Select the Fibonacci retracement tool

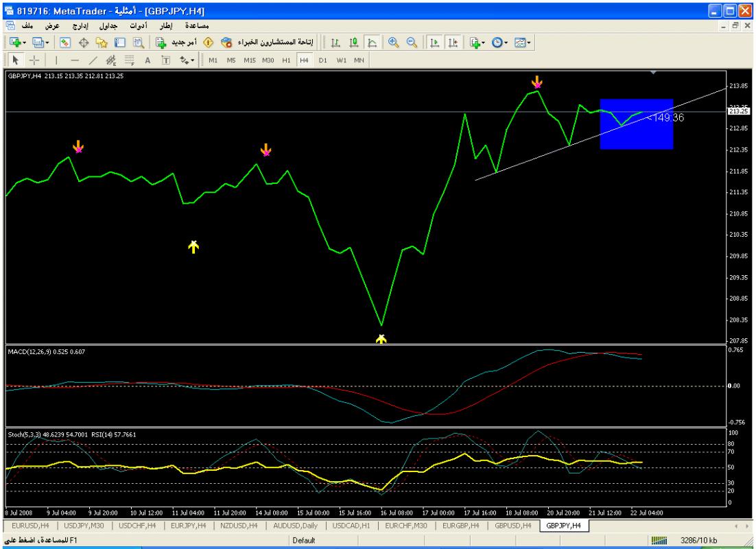[129, 60]
